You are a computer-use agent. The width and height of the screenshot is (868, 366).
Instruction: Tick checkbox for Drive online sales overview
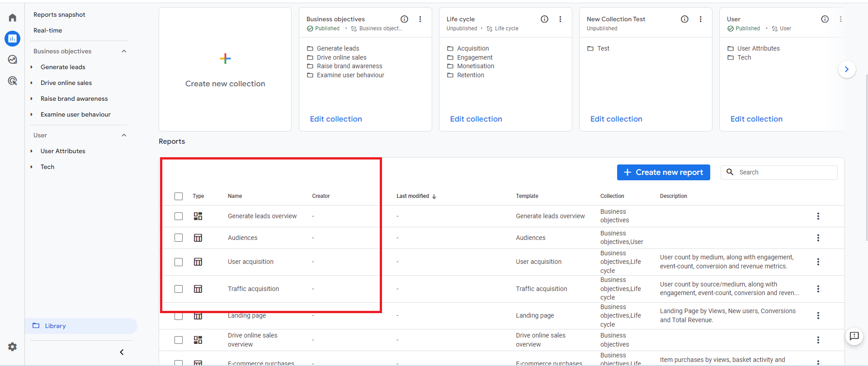(x=179, y=340)
